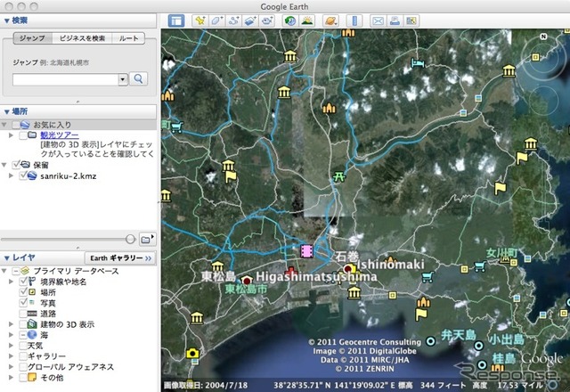Enable the 観光ツアー checkbox
Screen dimensions: 570x392
pyautogui.click(x=23, y=135)
